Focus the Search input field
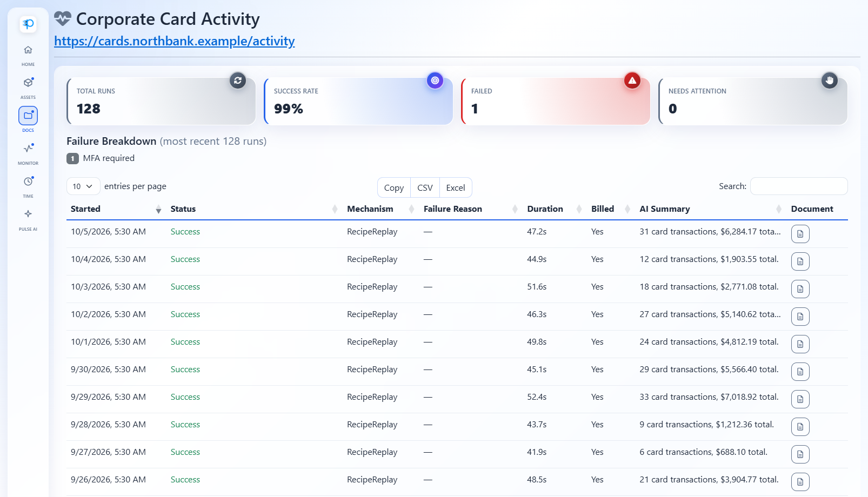The width and height of the screenshot is (868, 497). click(x=799, y=186)
